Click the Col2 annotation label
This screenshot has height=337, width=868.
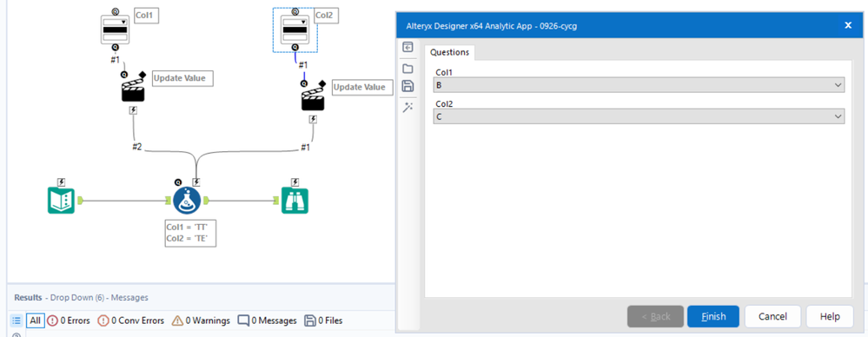click(x=327, y=16)
